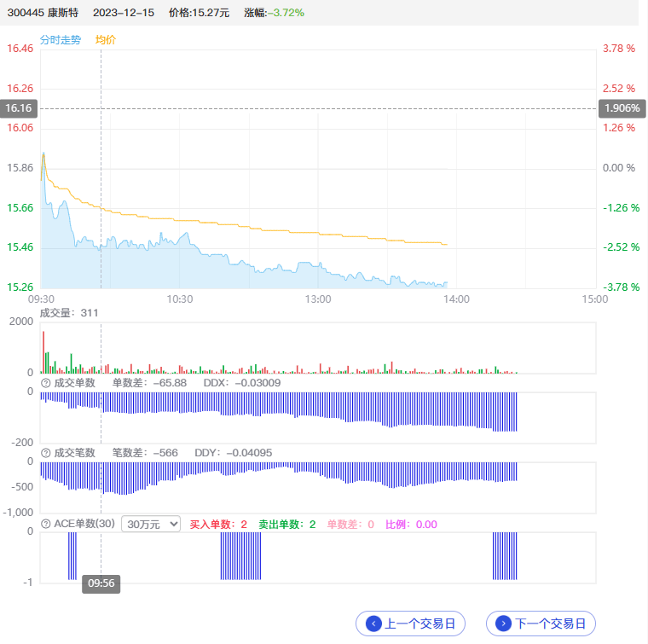
Task: Click the left arrow icon for previous trading day
Action: pyautogui.click(x=373, y=624)
